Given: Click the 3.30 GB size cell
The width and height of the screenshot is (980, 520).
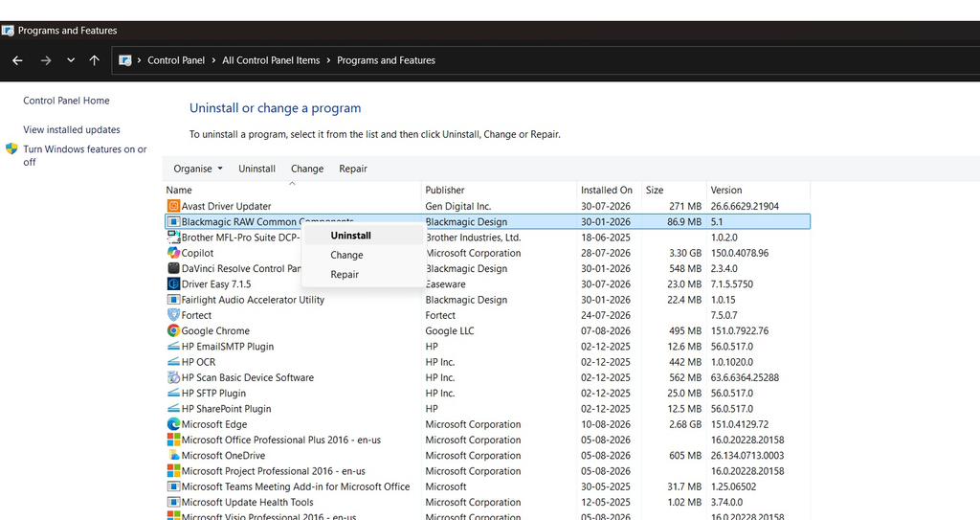Looking at the screenshot, I should (x=685, y=253).
